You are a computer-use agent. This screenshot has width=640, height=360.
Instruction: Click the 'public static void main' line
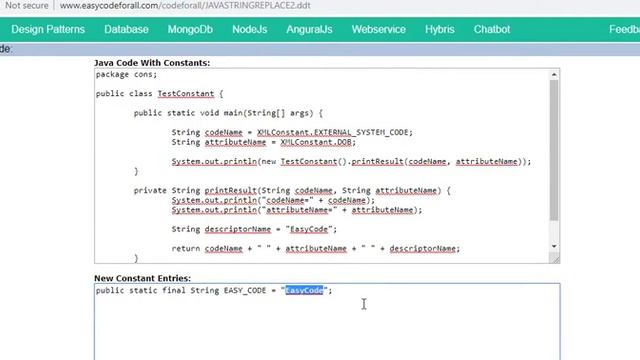(228, 113)
